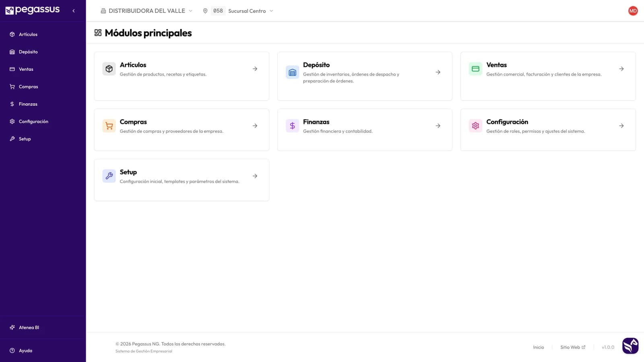Click the location pin icon in header
This screenshot has height=362, width=644.
205,11
